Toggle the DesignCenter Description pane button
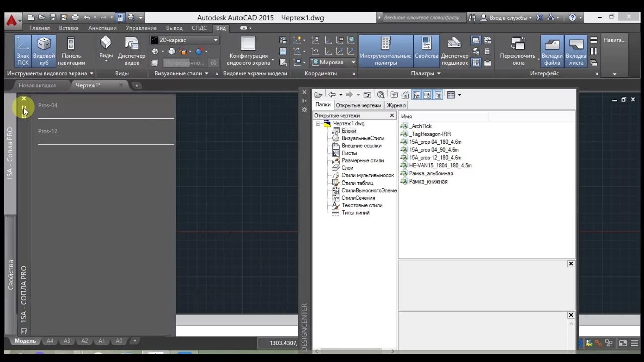The width and height of the screenshot is (644, 362). (x=438, y=95)
